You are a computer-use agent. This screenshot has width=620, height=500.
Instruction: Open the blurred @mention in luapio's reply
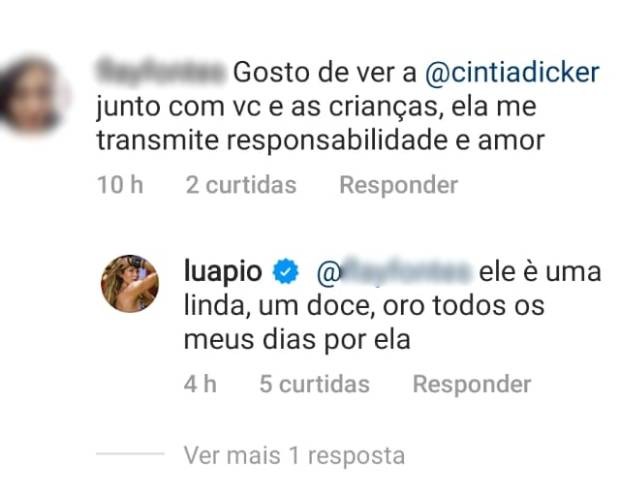pyautogui.click(x=394, y=271)
